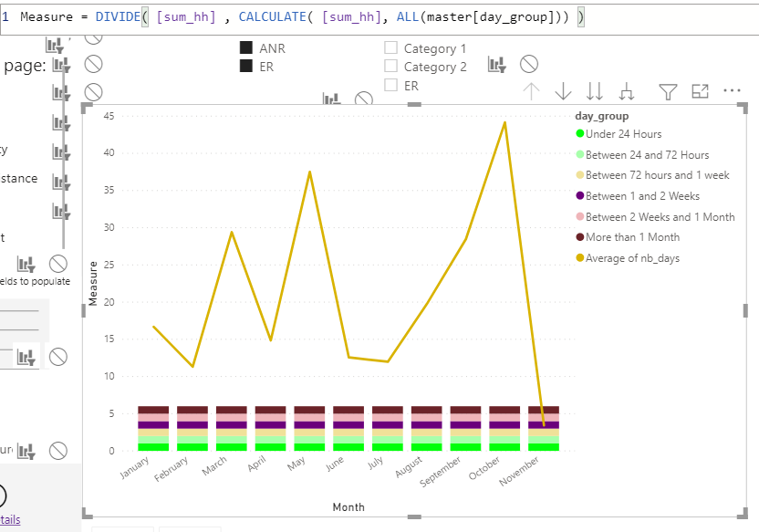759x532 pixels.
Task: Click the Under 24 Hours green legend dot
Action: pos(580,133)
